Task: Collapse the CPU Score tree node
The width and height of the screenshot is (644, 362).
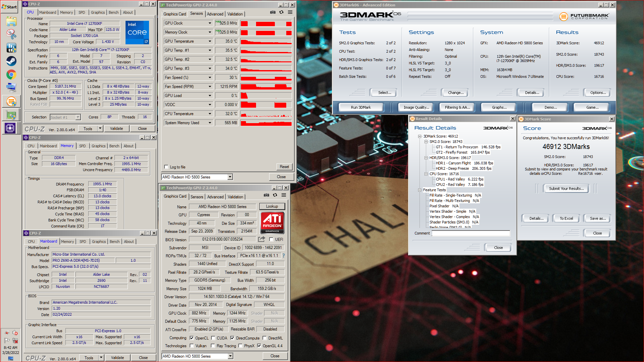Action: coord(426,174)
